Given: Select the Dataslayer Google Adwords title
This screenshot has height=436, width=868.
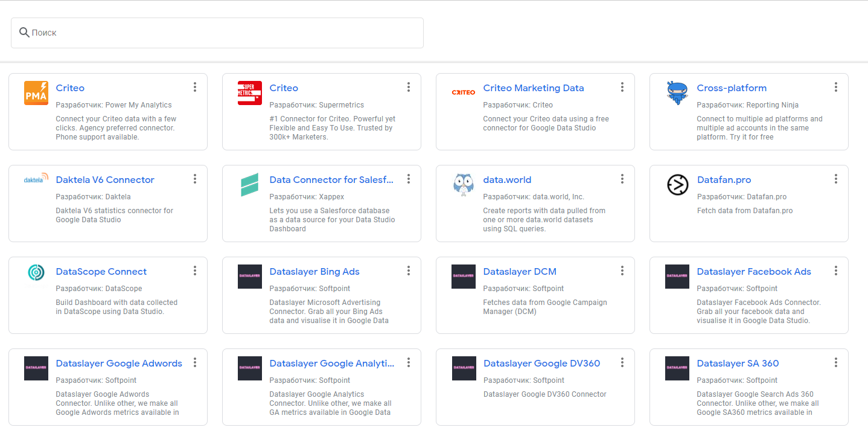Looking at the screenshot, I should (119, 364).
